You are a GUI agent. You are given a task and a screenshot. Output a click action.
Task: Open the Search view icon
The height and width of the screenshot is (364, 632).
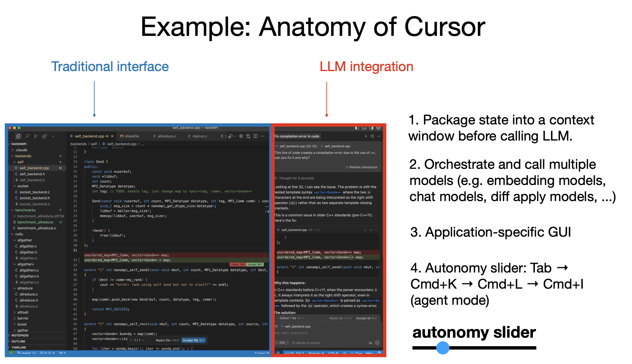click(x=27, y=136)
